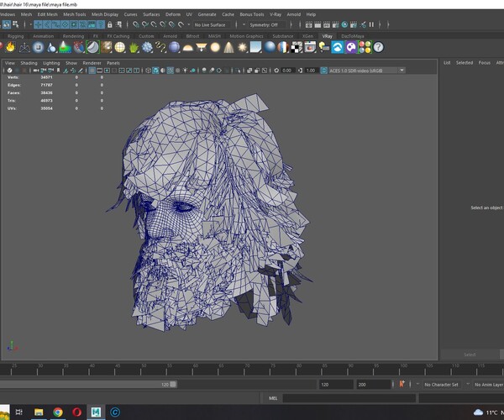Image resolution: width=504 pixels, height=420 pixels.
Task: Open File Explorer from the taskbar
Action: tap(39, 412)
